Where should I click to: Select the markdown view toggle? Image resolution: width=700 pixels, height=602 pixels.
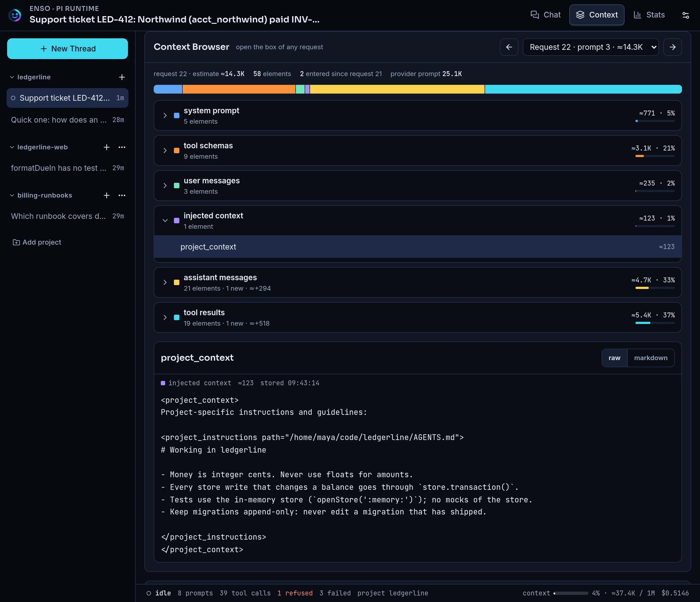click(x=651, y=358)
